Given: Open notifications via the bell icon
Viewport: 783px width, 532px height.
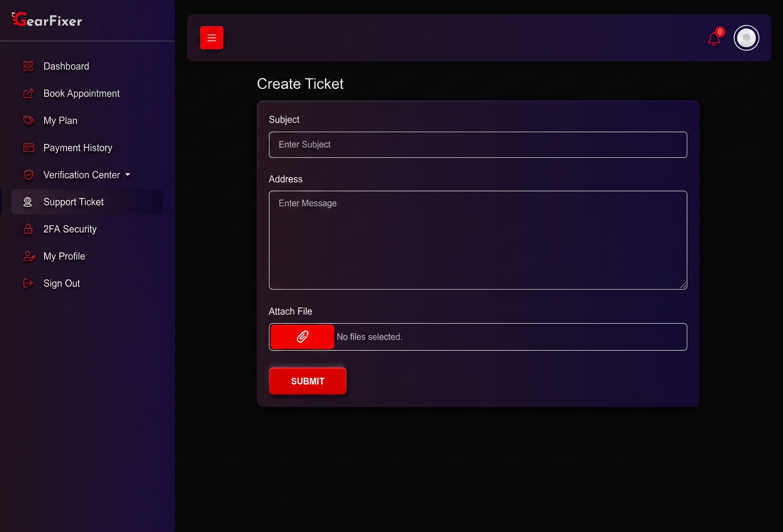Looking at the screenshot, I should point(714,39).
